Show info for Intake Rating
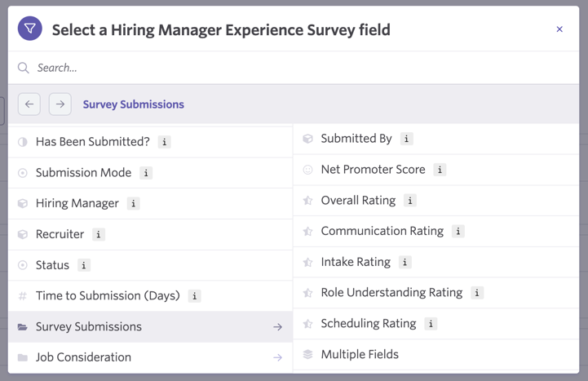The height and width of the screenshot is (381, 588). coord(405,262)
